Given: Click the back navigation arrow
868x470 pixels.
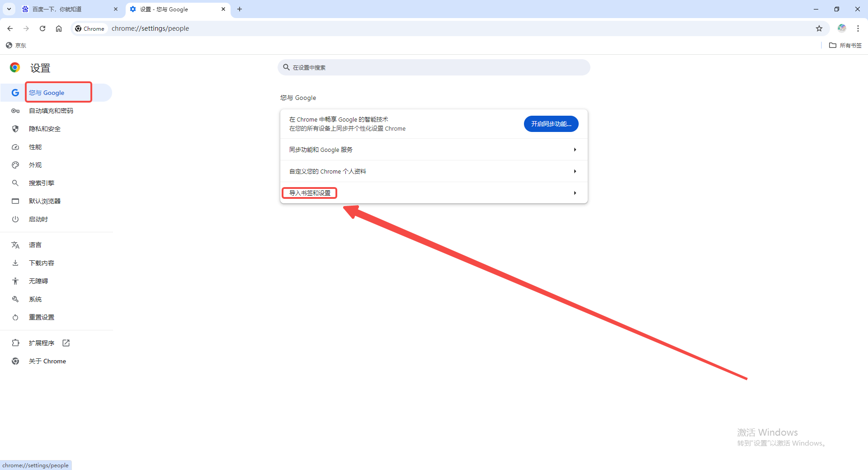Looking at the screenshot, I should tap(10, 28).
